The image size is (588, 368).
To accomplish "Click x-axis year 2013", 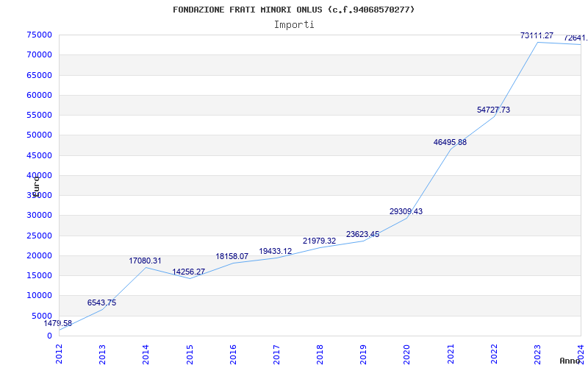I will (x=102, y=354).
